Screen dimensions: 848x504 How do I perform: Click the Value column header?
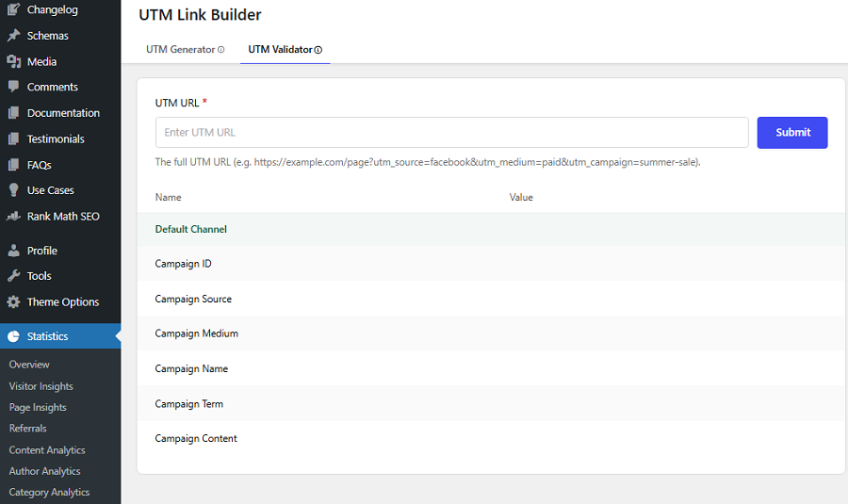(x=521, y=198)
